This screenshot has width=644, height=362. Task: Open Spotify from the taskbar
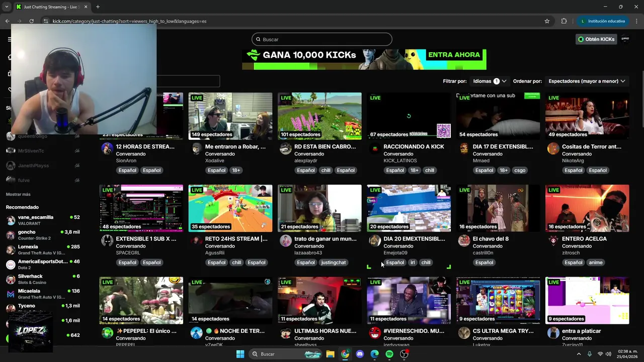click(389, 354)
